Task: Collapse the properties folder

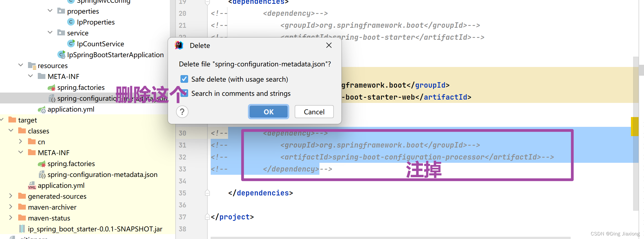Action: tap(50, 11)
